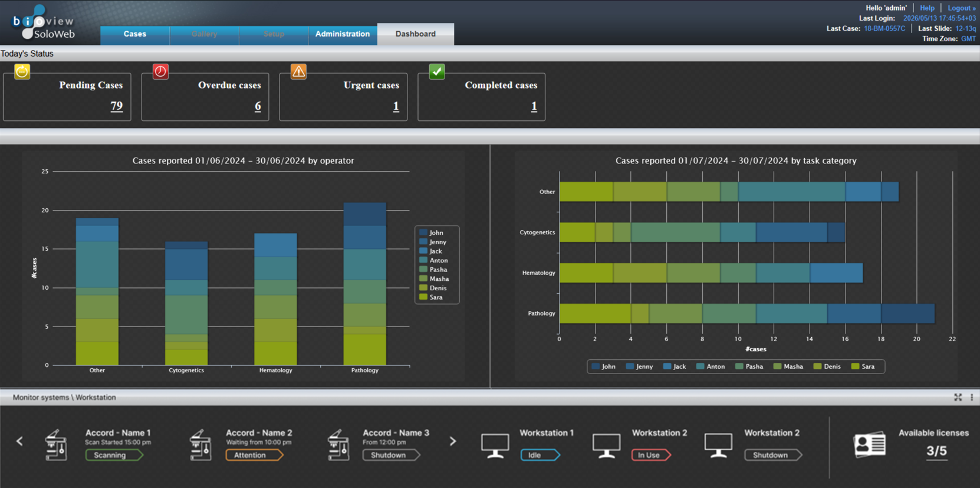Screen dimensions: 980x488
Task: Select the Workstation 1 monitor icon
Action: 495,446
